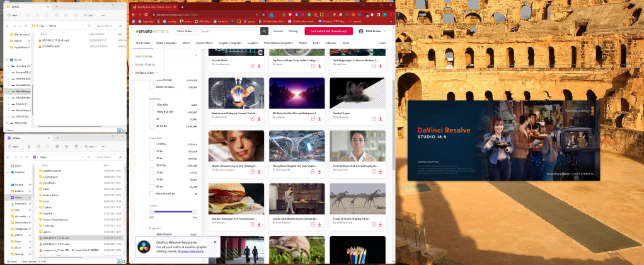Open the Sound Effects category
This screenshot has height=265, width=644.
coord(204,43)
